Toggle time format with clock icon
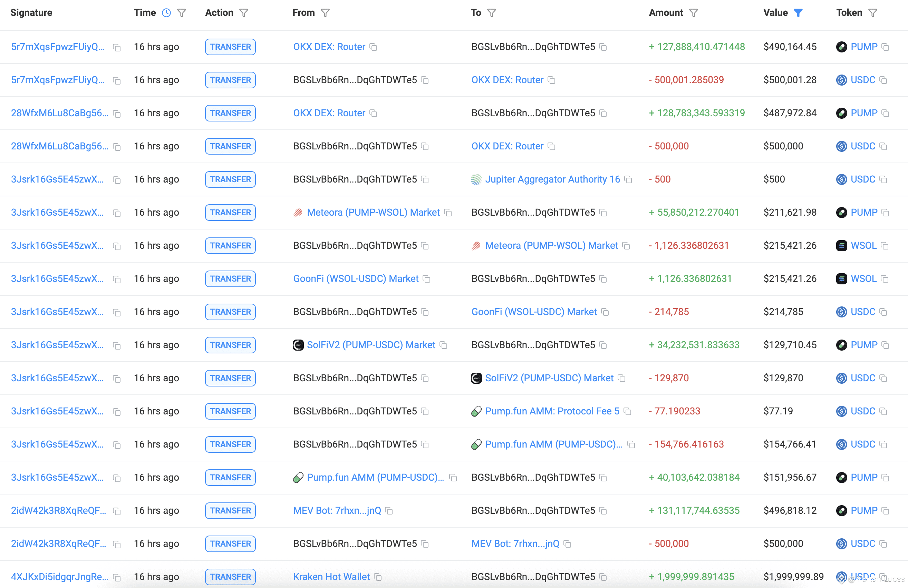This screenshot has height=588, width=908. 166,13
